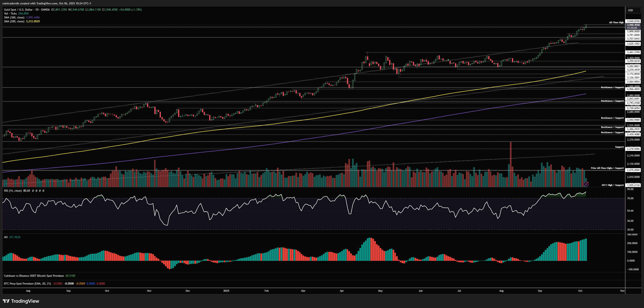Image resolution: width=644 pixels, height=308 pixels.
Task: Click the All-Time High line label
Action: (x=616, y=23)
